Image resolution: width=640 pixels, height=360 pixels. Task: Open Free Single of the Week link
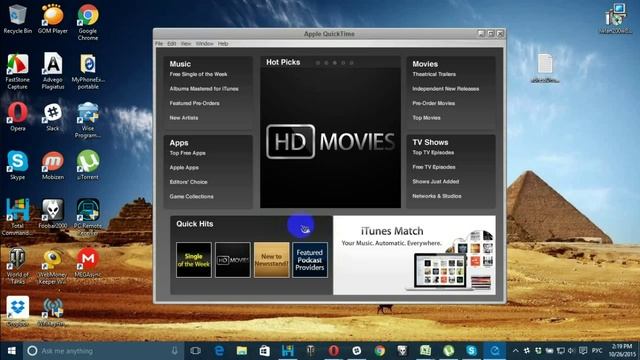(198, 74)
